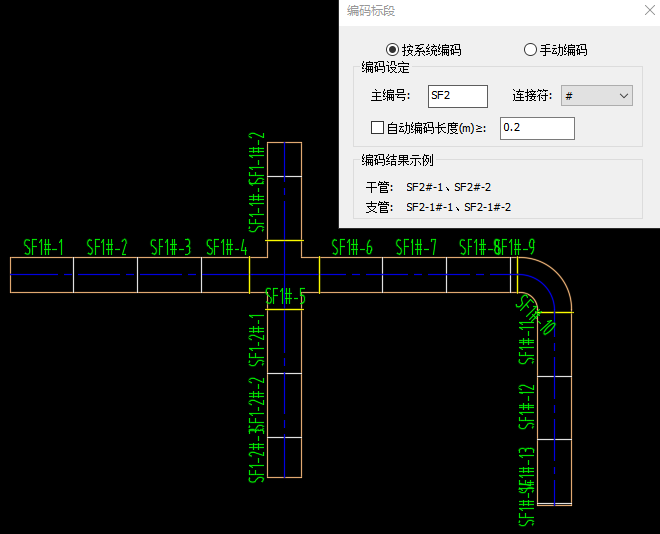Select duct segment labeled SF1#-7

(414, 274)
